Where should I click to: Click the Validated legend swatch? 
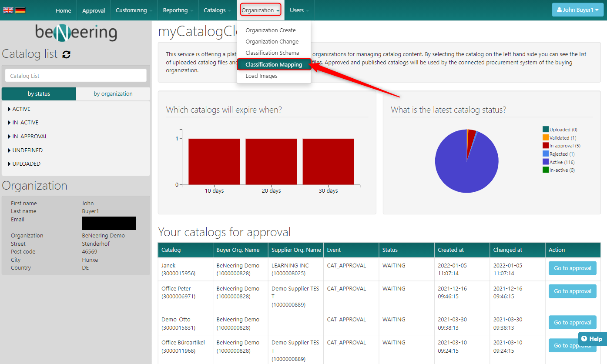click(545, 137)
